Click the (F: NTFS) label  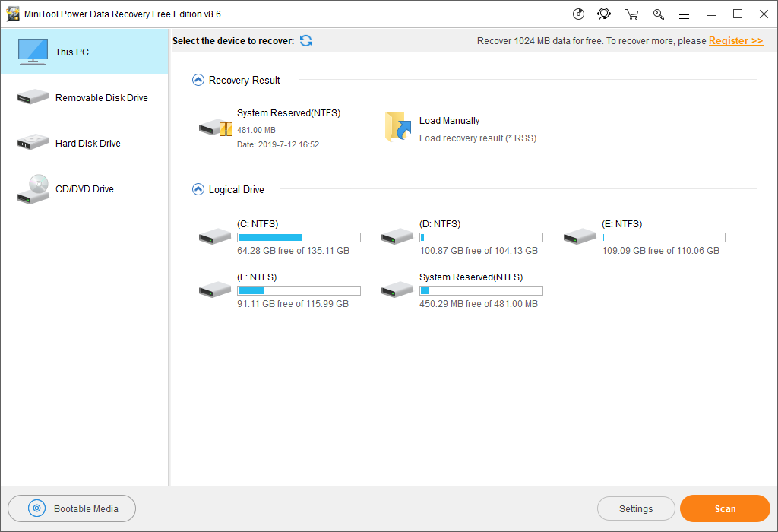[x=257, y=277]
